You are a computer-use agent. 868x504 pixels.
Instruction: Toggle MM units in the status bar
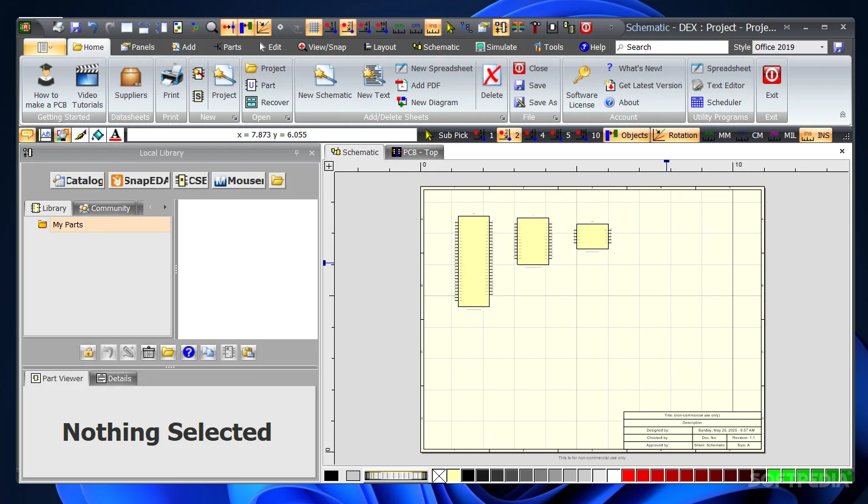pos(726,135)
